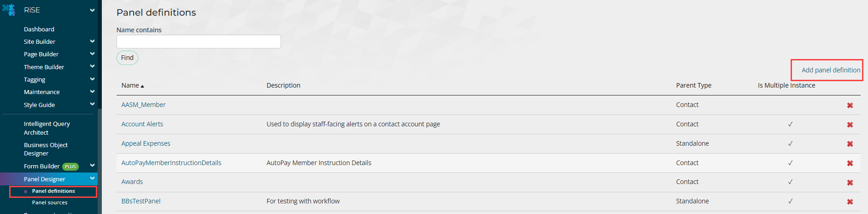Image resolution: width=868 pixels, height=214 pixels.
Task: Delete the Awards panel definition
Action: tap(850, 183)
